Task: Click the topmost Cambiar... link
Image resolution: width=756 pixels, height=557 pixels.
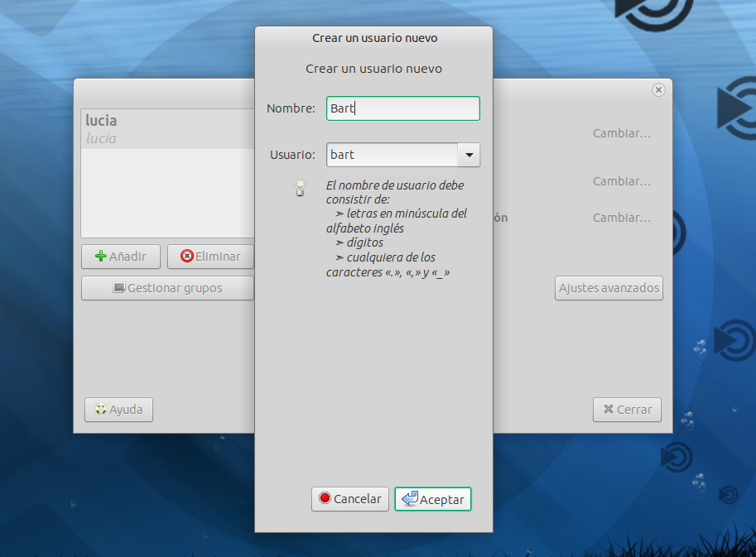Action: [x=621, y=133]
